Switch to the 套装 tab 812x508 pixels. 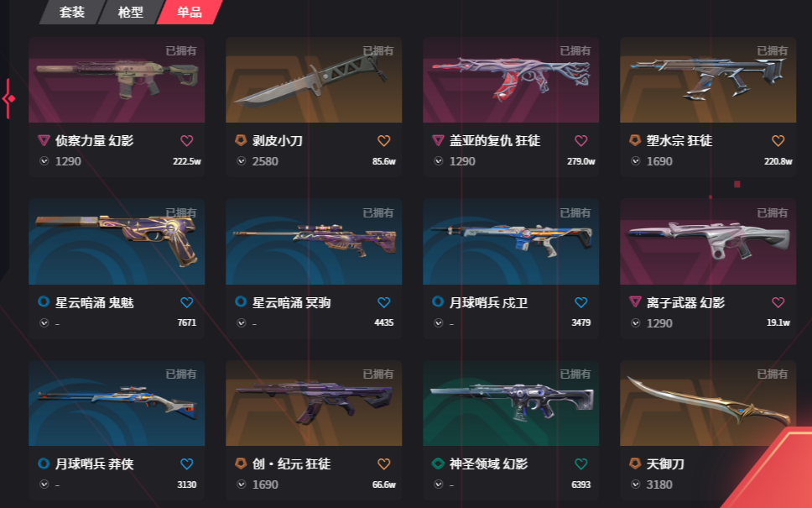tap(71, 12)
